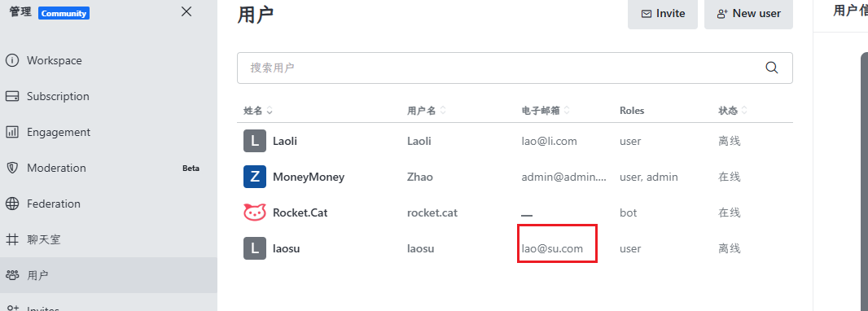
Task: Click Rocket.Cat's 在线 status
Action: (x=729, y=212)
